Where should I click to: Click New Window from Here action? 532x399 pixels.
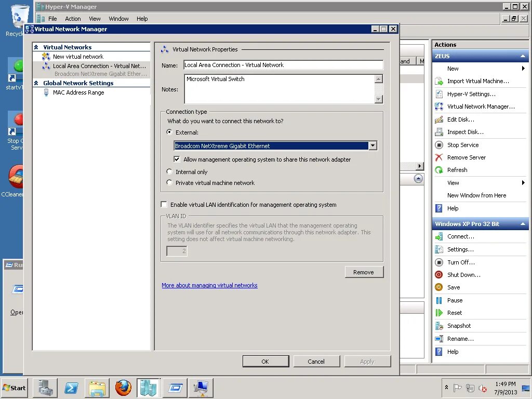(x=476, y=195)
